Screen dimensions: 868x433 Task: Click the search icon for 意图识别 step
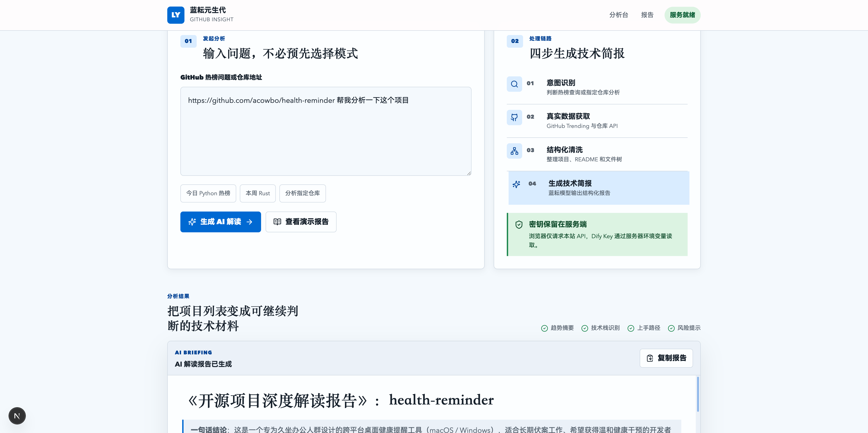[x=514, y=84]
